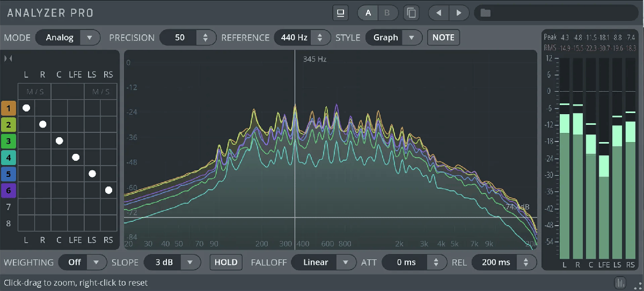This screenshot has width=644, height=291.
Task: Go to next preset with right arrow
Action: (x=458, y=13)
